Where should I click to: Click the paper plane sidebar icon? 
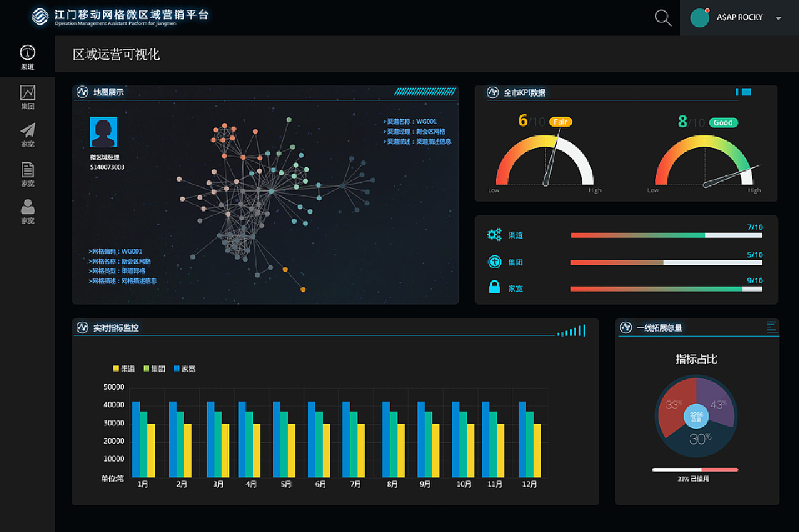coord(27,130)
